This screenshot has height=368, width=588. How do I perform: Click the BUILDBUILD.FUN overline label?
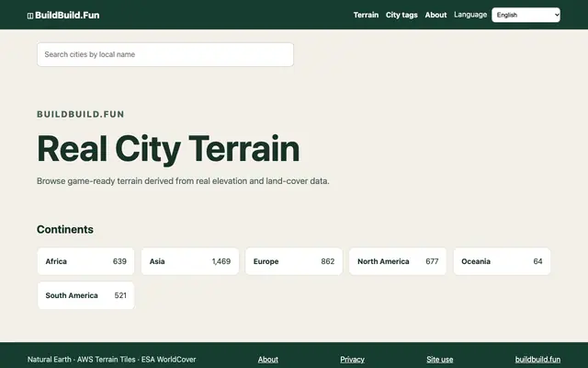pyautogui.click(x=80, y=114)
